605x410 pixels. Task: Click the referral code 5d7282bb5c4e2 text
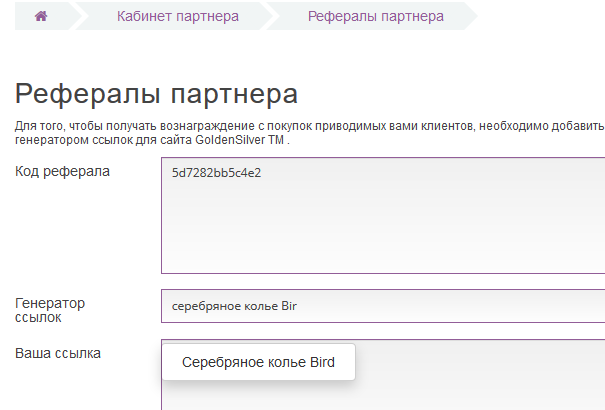click(216, 172)
